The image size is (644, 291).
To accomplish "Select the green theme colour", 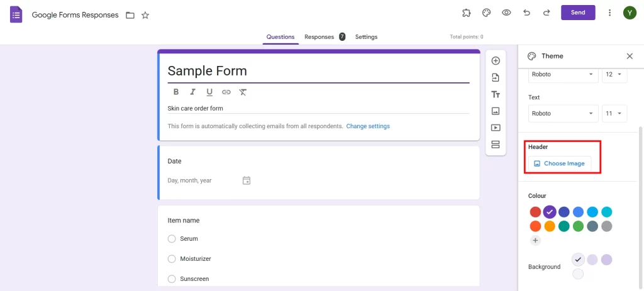I will [579, 226].
